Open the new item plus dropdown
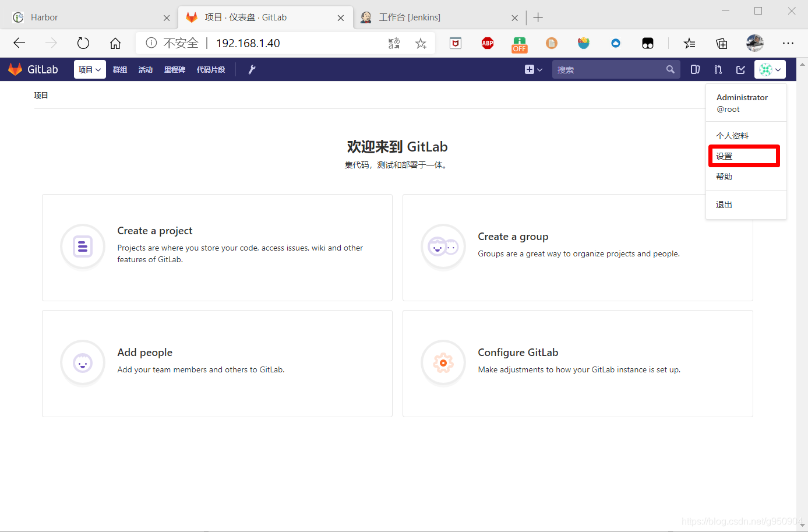 pos(533,69)
